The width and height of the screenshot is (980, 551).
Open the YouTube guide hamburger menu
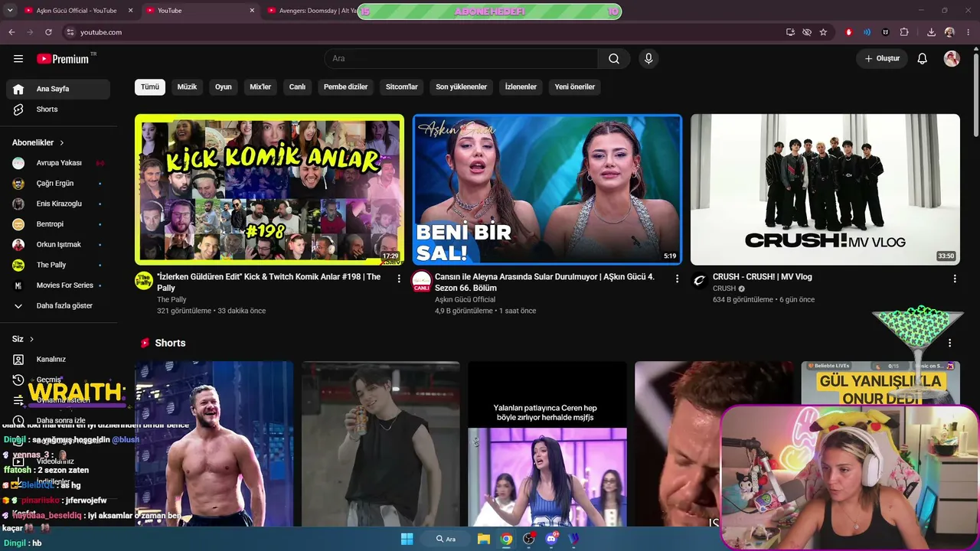click(x=18, y=59)
